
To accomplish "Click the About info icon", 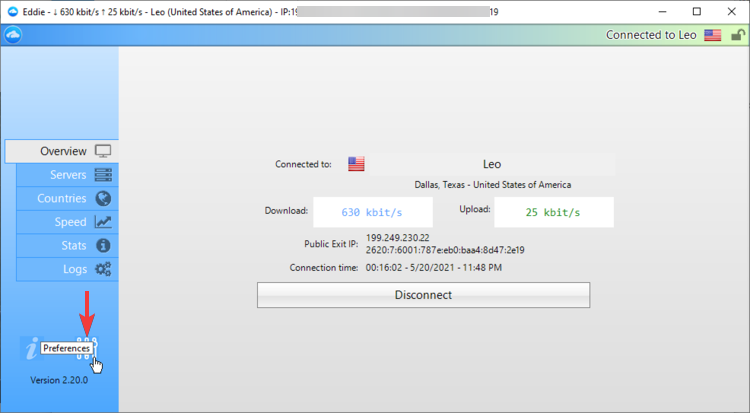I will 32,347.
